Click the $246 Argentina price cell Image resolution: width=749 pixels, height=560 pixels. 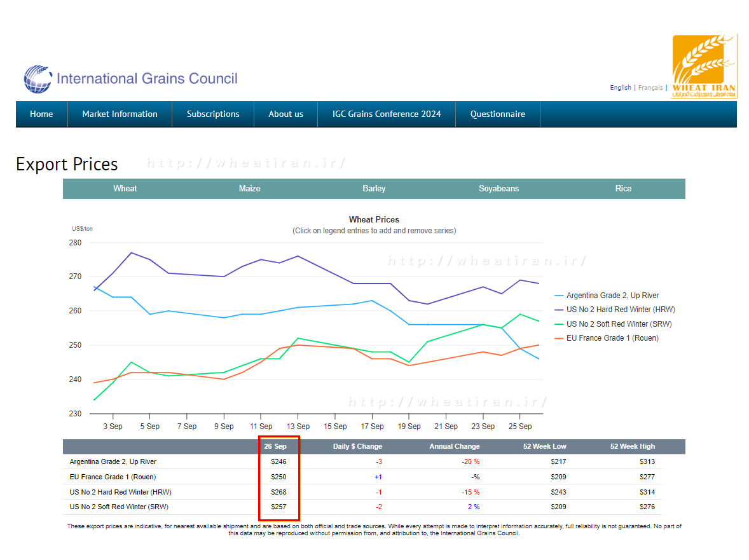(278, 461)
